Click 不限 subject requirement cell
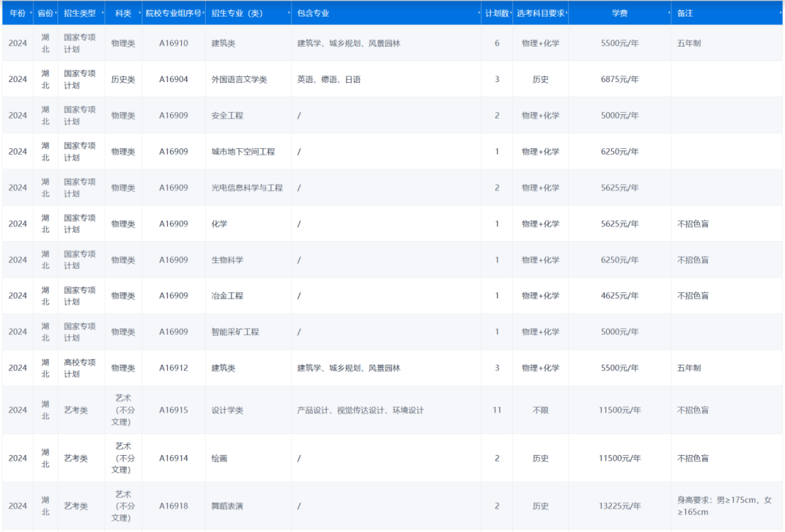Screen dimensions: 785x532 pyautogui.click(x=541, y=410)
